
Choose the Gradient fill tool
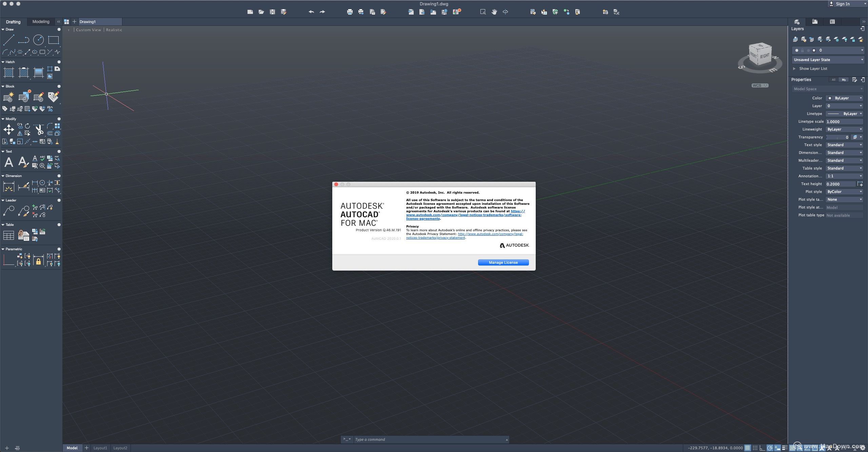tap(38, 73)
